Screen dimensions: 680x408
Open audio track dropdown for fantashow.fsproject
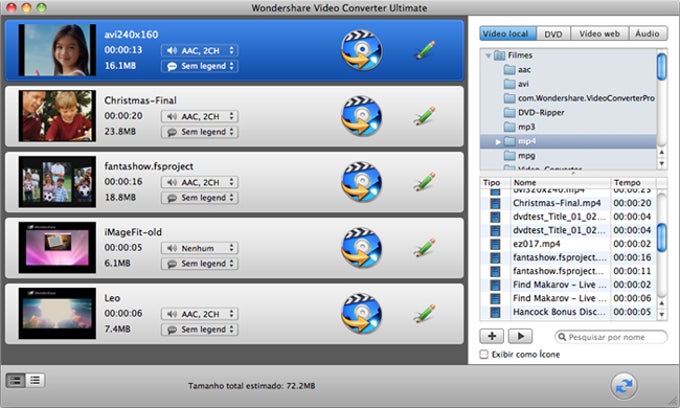click(199, 182)
